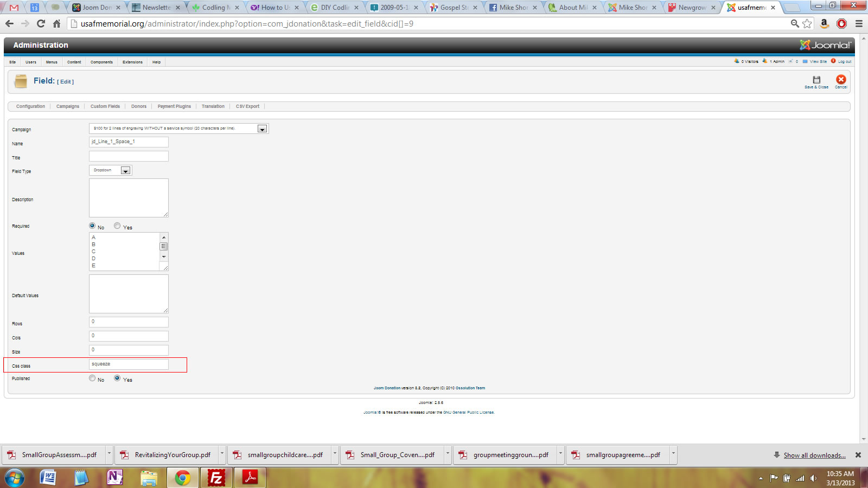Screen dimensions: 868x488
Task: Open Word from the taskbar
Action: (48, 478)
